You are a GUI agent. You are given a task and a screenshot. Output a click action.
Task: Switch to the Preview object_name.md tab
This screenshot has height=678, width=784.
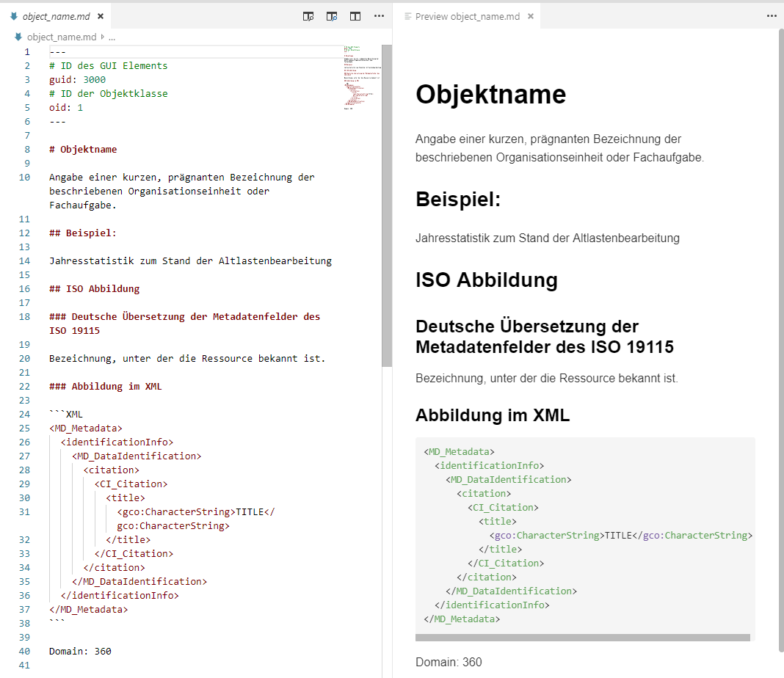pos(470,15)
